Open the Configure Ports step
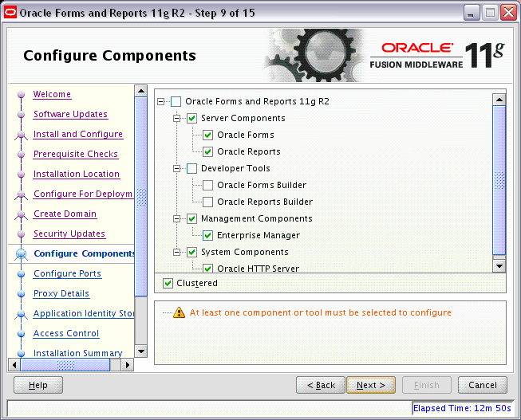 [68, 273]
